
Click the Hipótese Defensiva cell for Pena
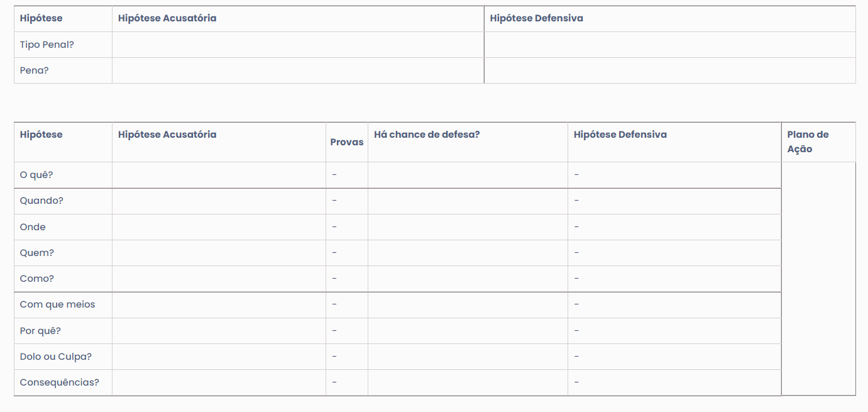coord(669,70)
